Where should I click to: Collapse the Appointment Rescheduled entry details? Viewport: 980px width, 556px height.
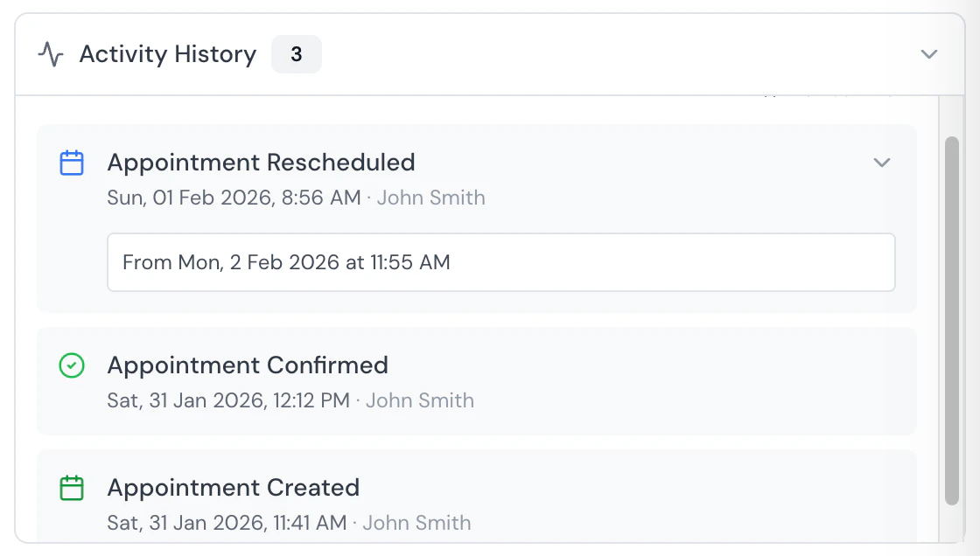(882, 163)
